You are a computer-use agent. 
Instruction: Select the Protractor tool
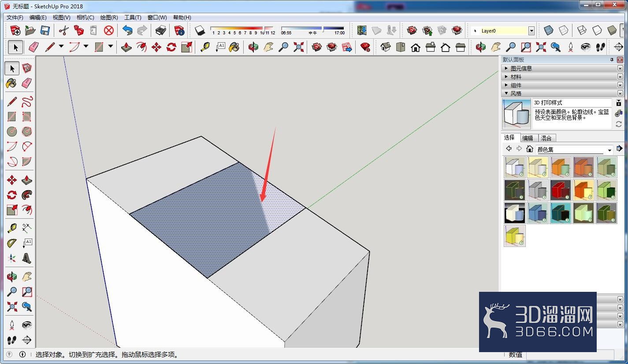pos(12,243)
